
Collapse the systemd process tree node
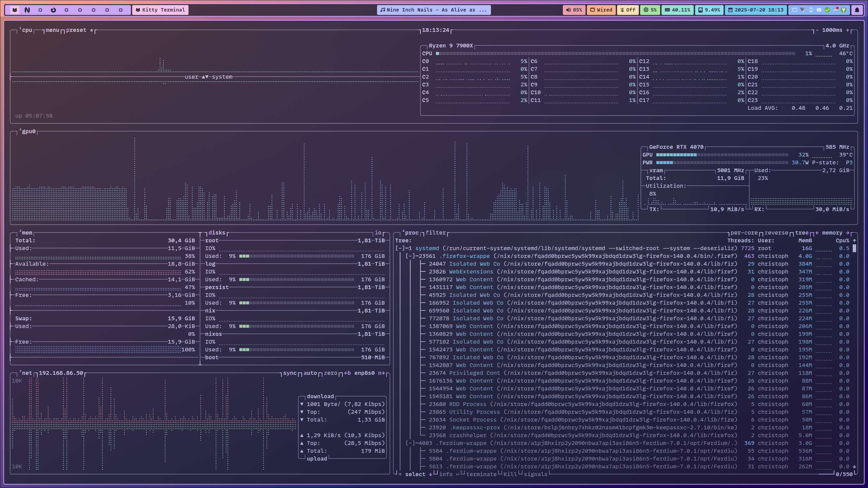400,248
